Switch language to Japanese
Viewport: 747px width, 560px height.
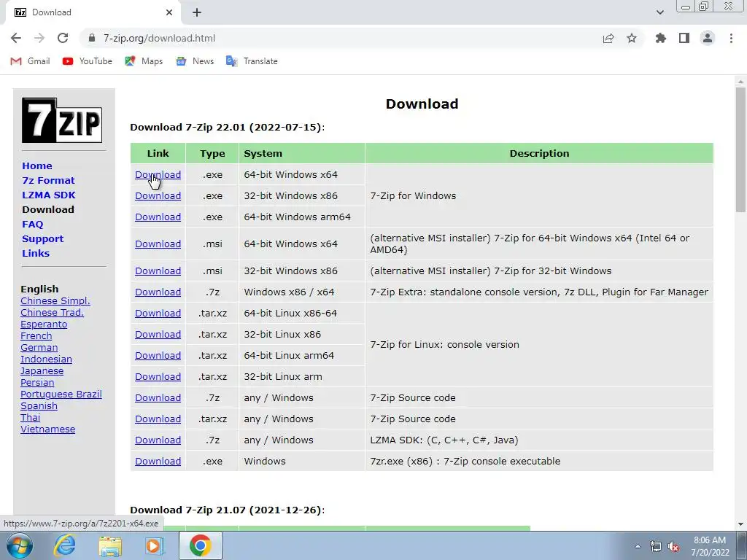[42, 371]
